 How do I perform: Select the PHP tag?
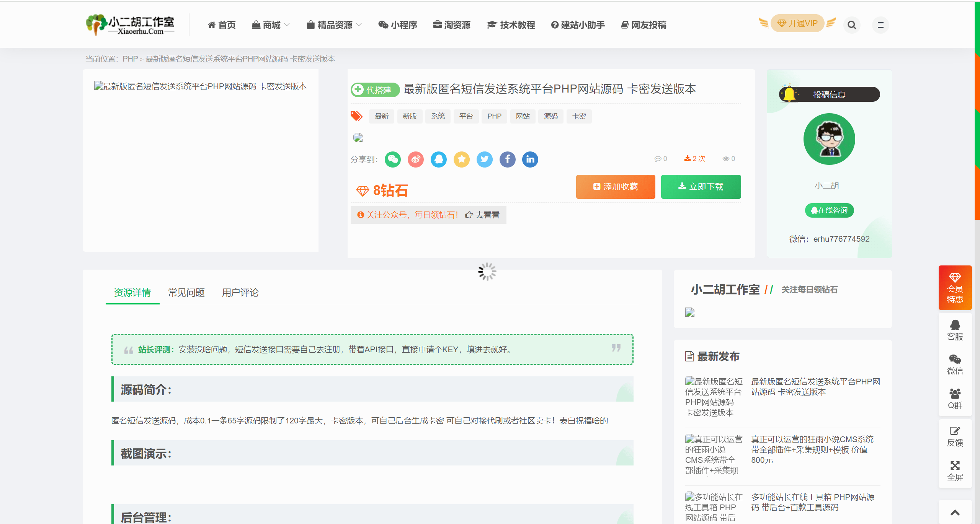coord(494,116)
